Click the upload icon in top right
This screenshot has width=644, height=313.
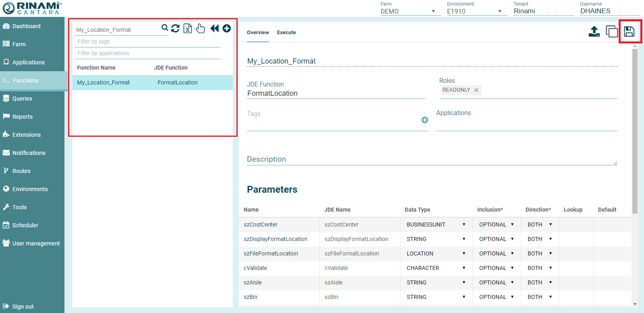(594, 31)
